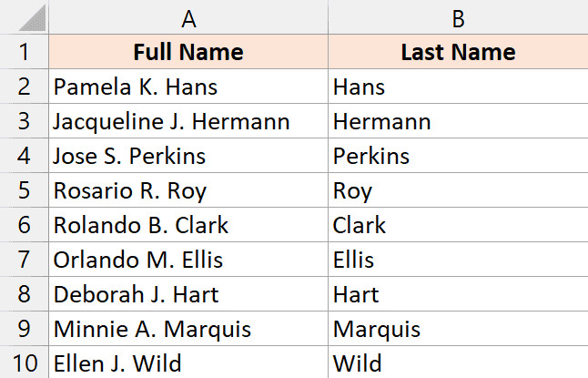Click the Full Name header cell
The image size is (588, 378).
click(188, 52)
